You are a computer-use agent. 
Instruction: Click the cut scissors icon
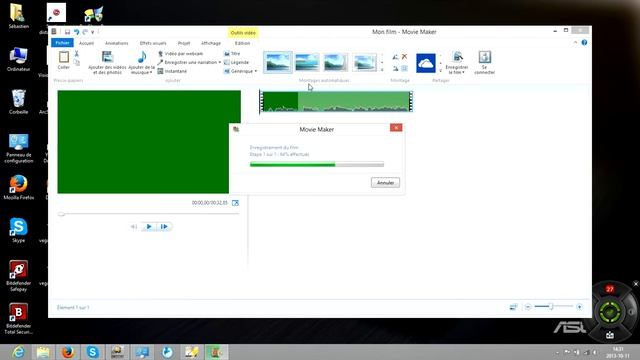coord(77,53)
